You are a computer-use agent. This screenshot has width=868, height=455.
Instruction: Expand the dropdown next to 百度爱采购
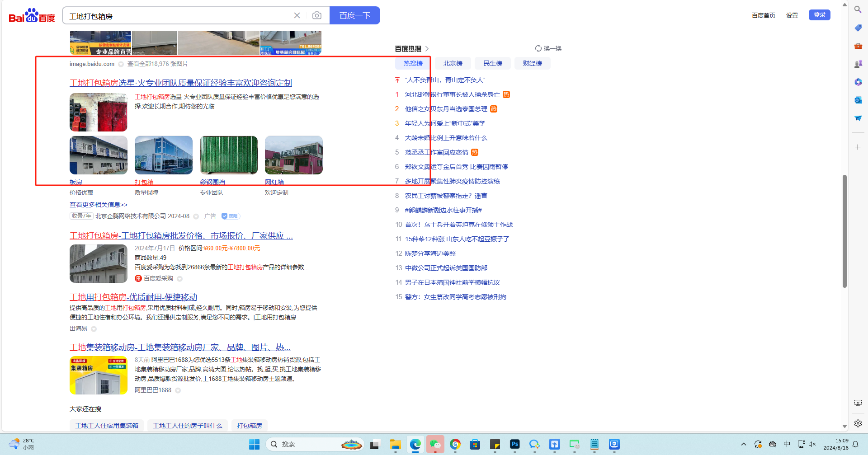[179, 279]
